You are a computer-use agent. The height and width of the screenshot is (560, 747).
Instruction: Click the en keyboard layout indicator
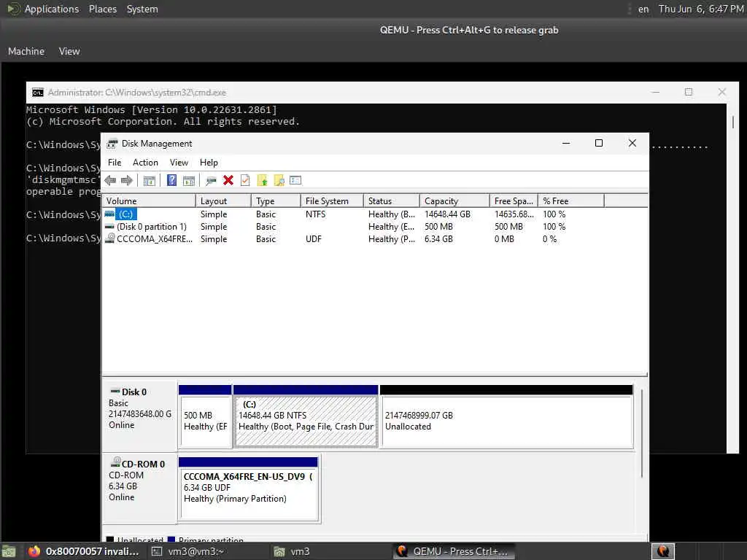643,9
